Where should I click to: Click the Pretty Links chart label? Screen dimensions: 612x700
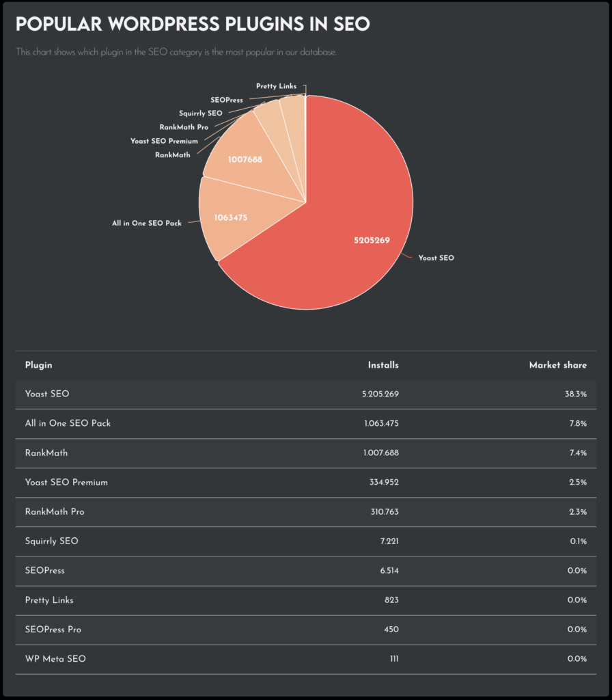pyautogui.click(x=276, y=86)
